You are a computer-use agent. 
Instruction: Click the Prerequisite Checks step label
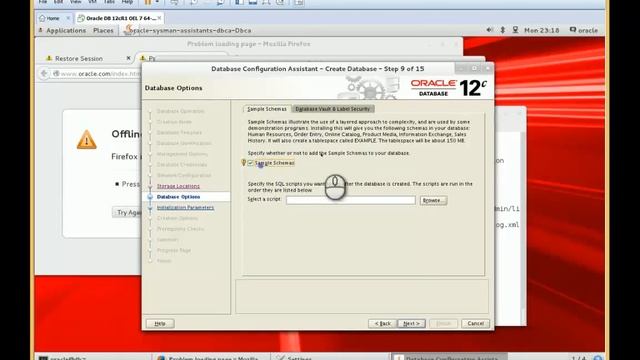point(180,229)
